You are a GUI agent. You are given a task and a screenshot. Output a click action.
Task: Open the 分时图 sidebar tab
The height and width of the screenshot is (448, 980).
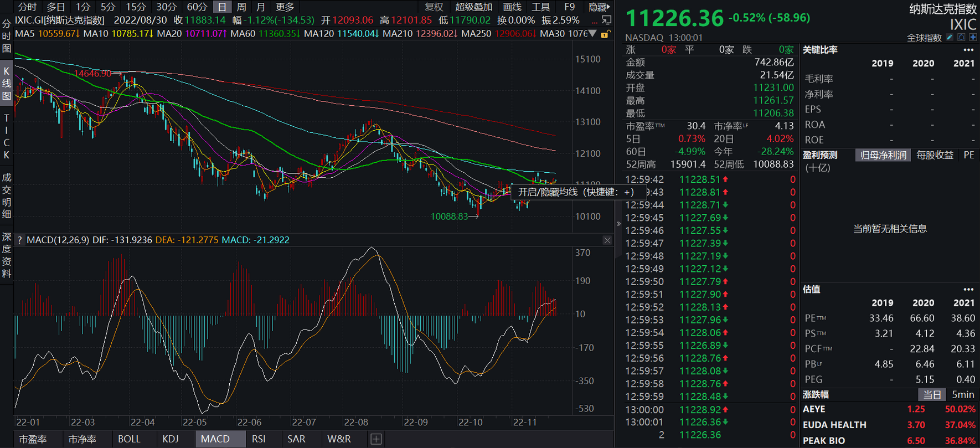click(x=7, y=36)
